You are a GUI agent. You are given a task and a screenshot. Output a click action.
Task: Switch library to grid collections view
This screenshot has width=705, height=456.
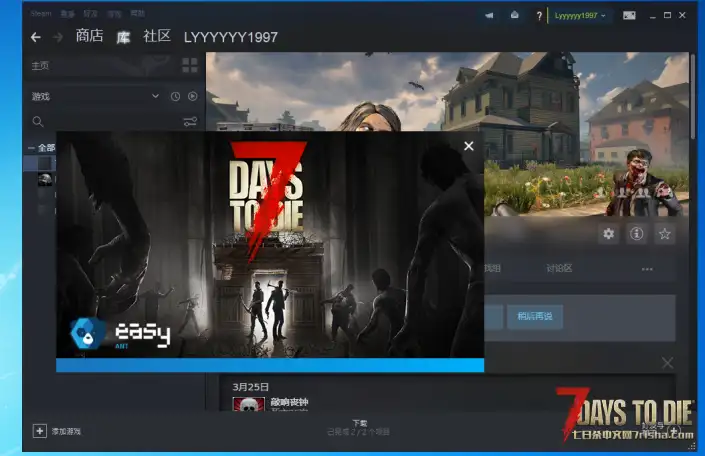tap(190, 65)
